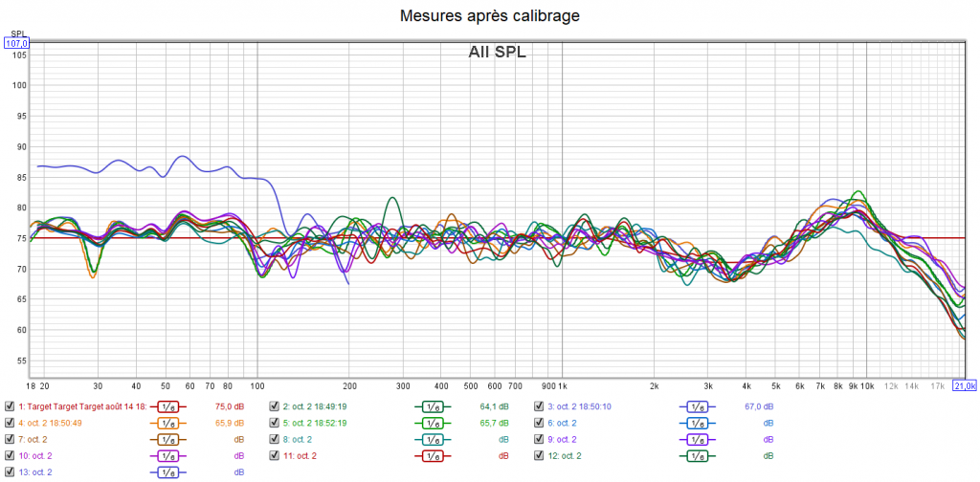Viewport: 980px width, 482px height.
Task: Click the 1/6 smoothing icon for Target trace
Action: tap(167, 406)
